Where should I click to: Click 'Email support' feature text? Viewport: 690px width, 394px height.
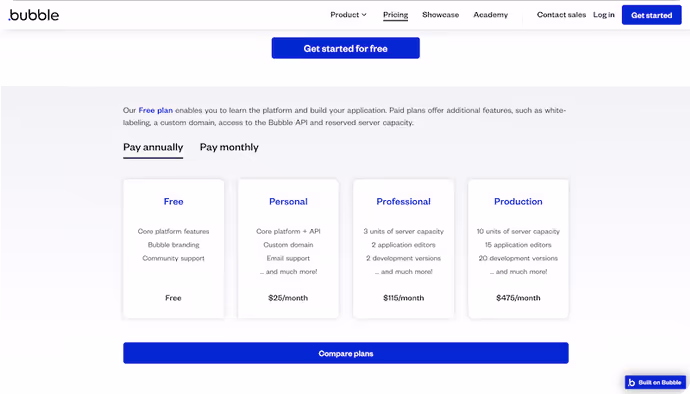pyautogui.click(x=288, y=258)
